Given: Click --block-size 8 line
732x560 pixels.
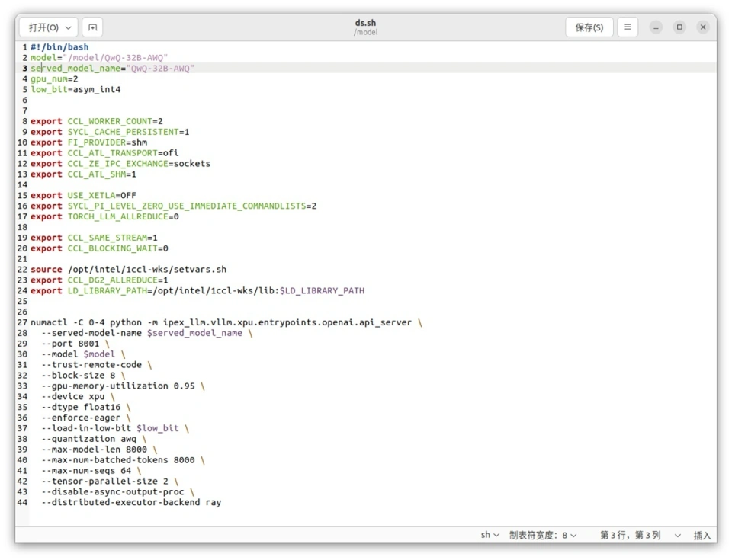Looking at the screenshot, I should [x=83, y=376].
